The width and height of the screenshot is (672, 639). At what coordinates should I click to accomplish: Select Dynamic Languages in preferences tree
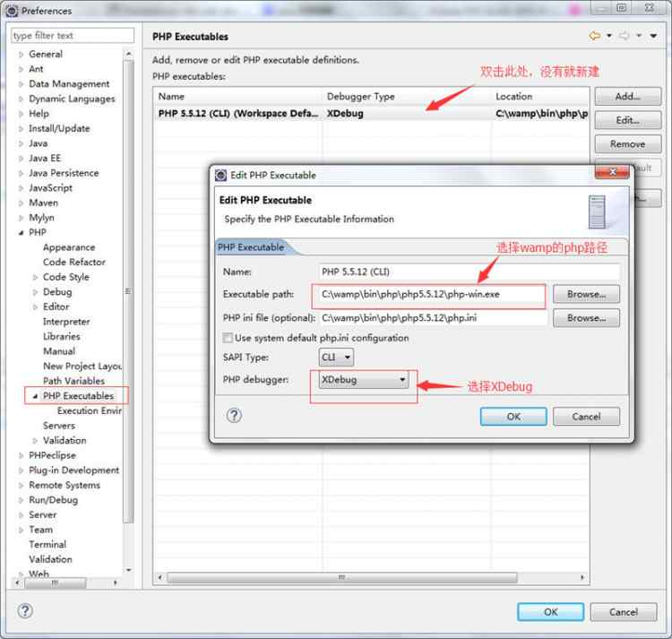tap(72, 99)
